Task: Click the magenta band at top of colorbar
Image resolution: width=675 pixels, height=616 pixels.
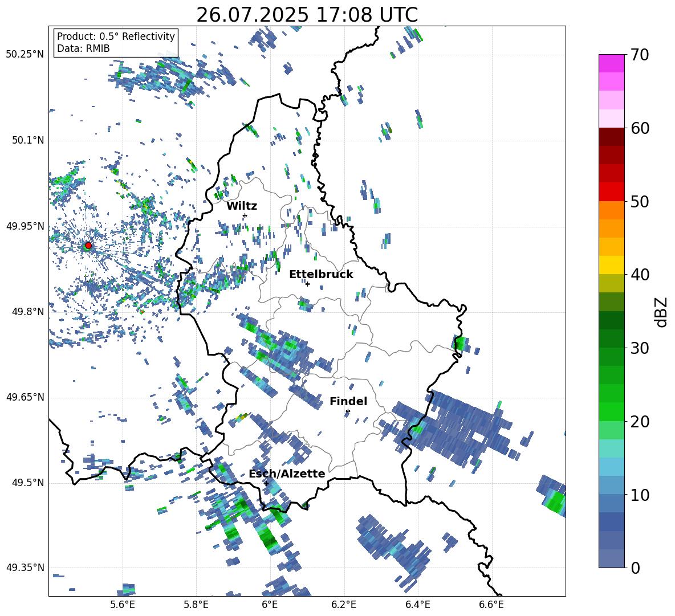Action: 612,63
